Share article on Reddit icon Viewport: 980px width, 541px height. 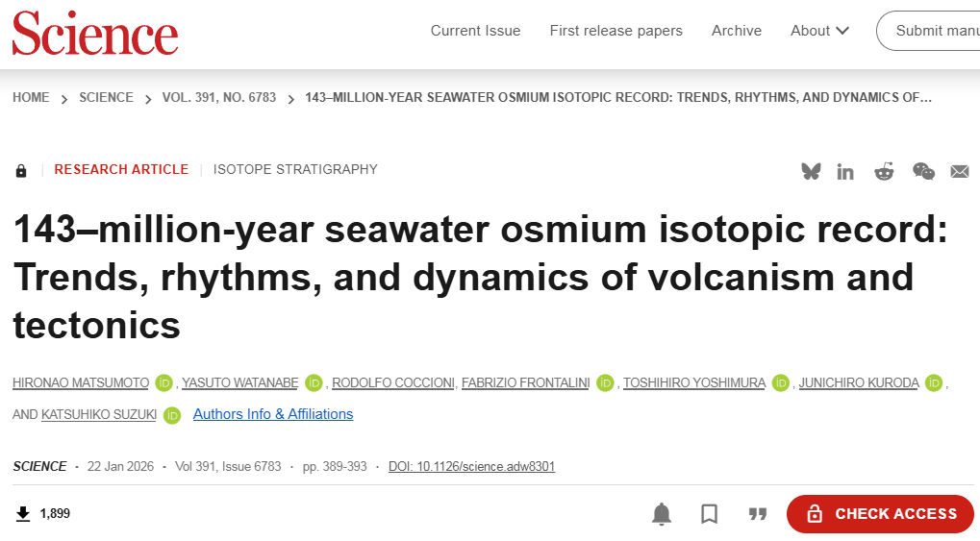[884, 171]
